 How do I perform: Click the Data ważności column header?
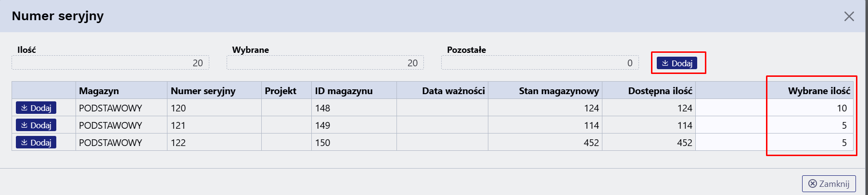tap(442, 90)
